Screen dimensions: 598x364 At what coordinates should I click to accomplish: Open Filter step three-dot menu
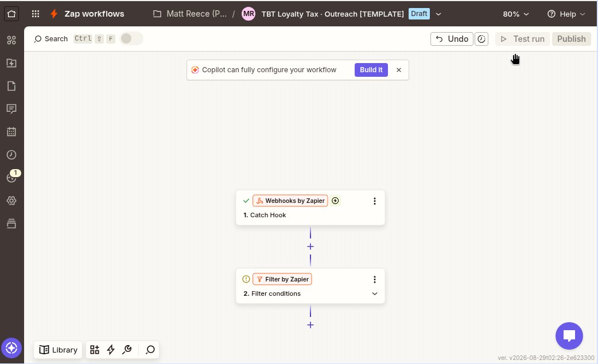[375, 280]
